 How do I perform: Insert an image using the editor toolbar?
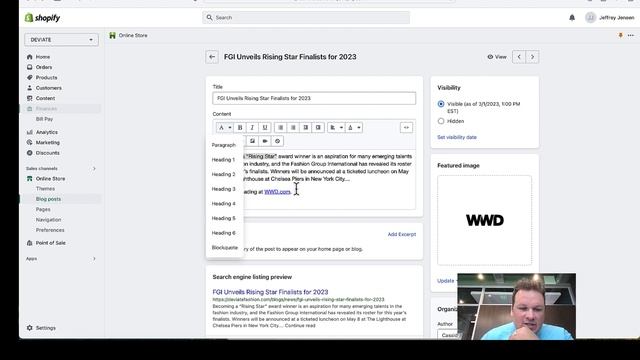point(253,141)
